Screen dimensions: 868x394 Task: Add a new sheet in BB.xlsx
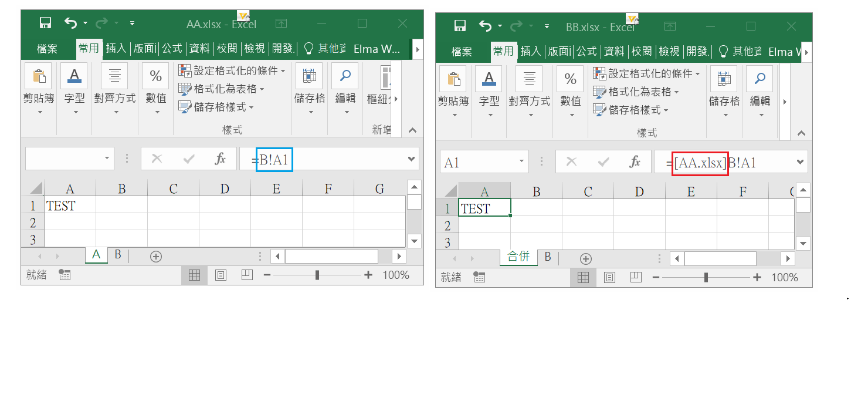pos(585,258)
